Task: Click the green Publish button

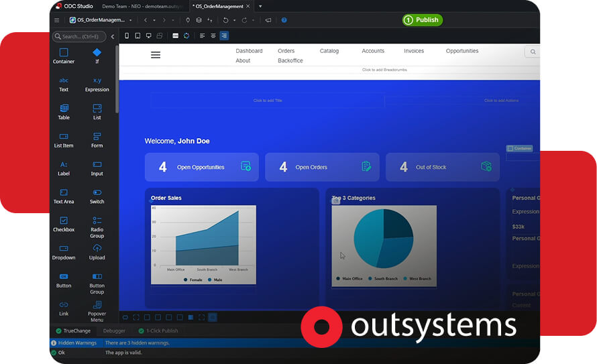Action: point(422,20)
